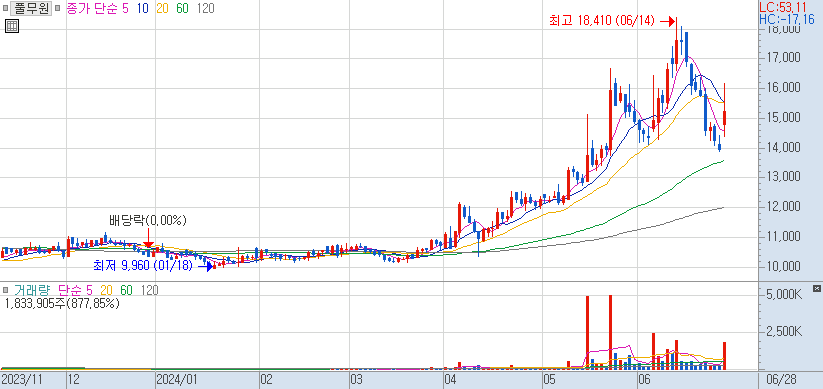Click the 2024/01 date axis label
823x389 pixels.
click(177, 379)
